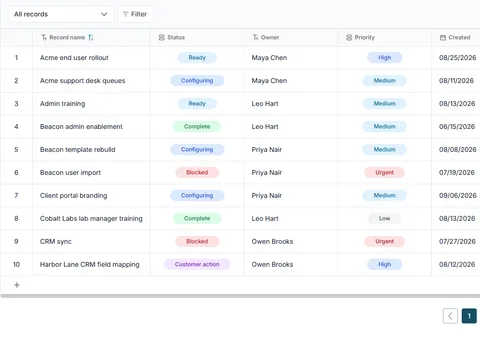480x360 pixels.
Task: Select the Created column header
Action: point(456,37)
